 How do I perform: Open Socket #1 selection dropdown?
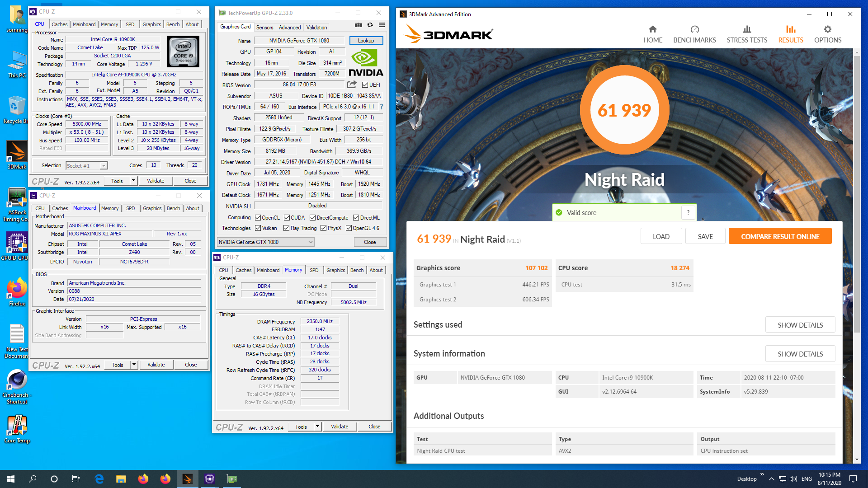coord(86,166)
